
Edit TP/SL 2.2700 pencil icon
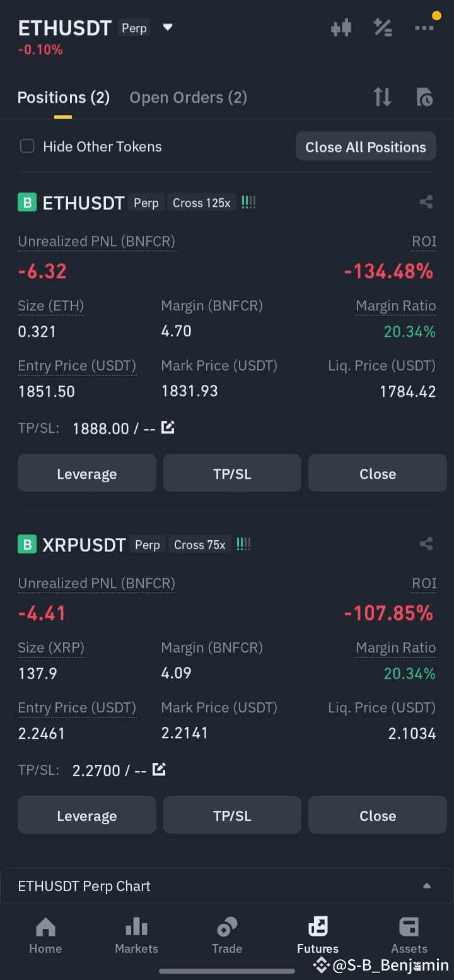click(159, 769)
